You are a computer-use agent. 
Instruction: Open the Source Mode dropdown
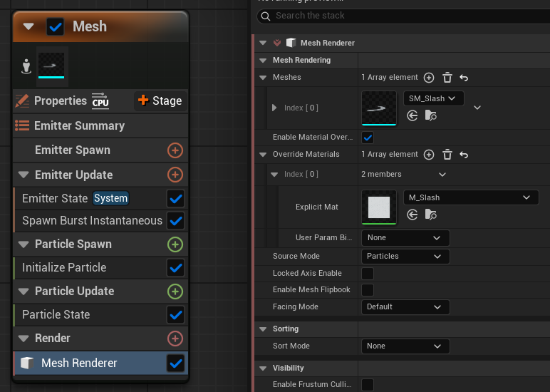tap(405, 256)
